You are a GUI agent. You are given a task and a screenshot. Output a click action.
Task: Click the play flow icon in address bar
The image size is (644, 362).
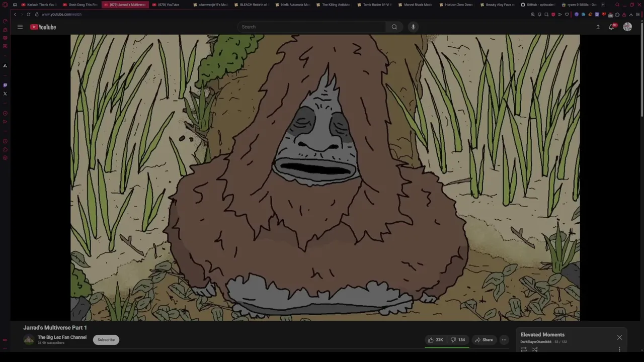560,15
